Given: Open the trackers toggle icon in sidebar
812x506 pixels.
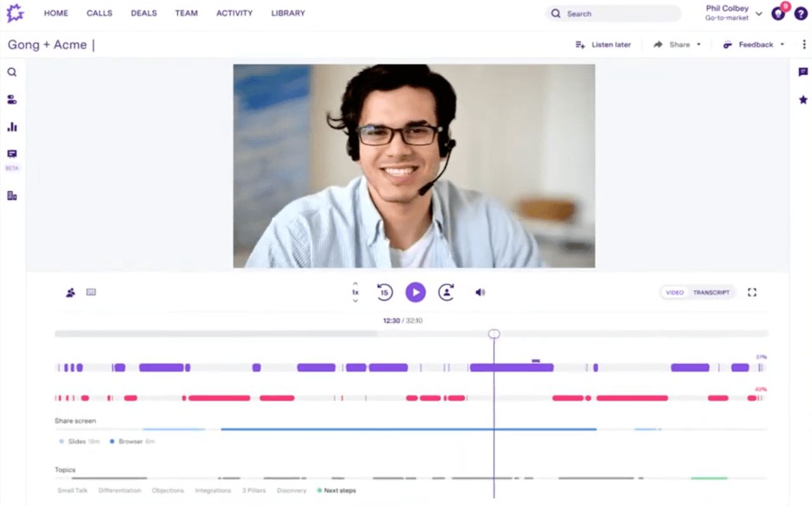Looking at the screenshot, I should pos(12,100).
